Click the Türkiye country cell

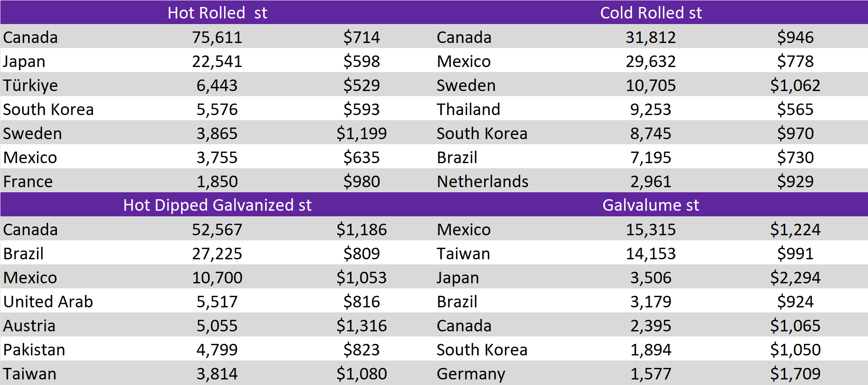click(30, 86)
